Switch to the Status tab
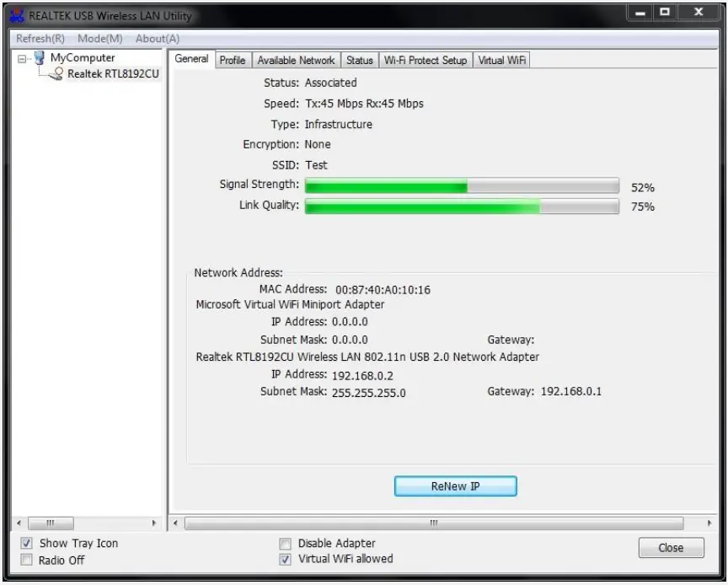 tap(360, 60)
